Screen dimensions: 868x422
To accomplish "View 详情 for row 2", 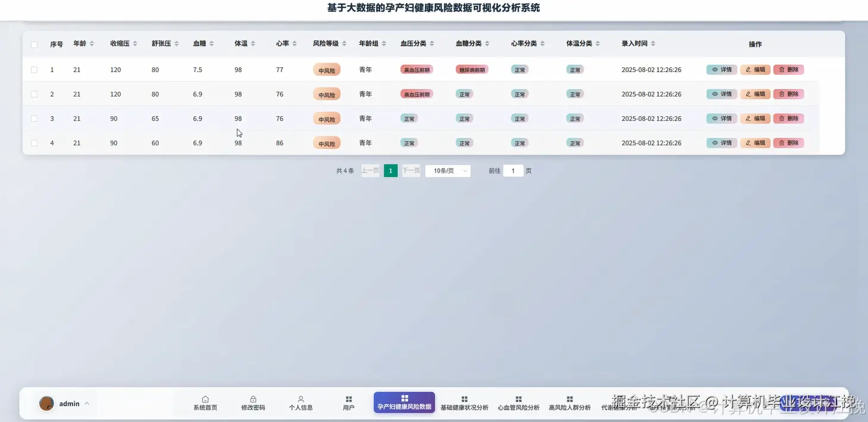I will pyautogui.click(x=722, y=94).
